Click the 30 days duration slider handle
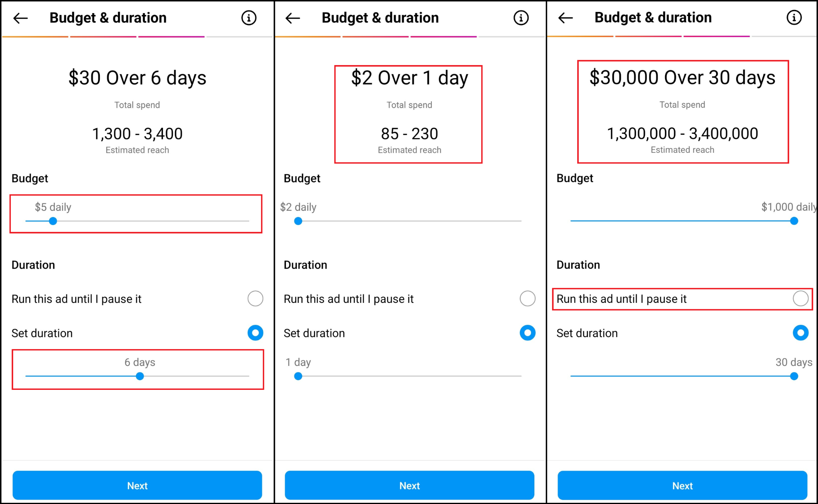Screen dimensions: 818x504 click(x=794, y=376)
